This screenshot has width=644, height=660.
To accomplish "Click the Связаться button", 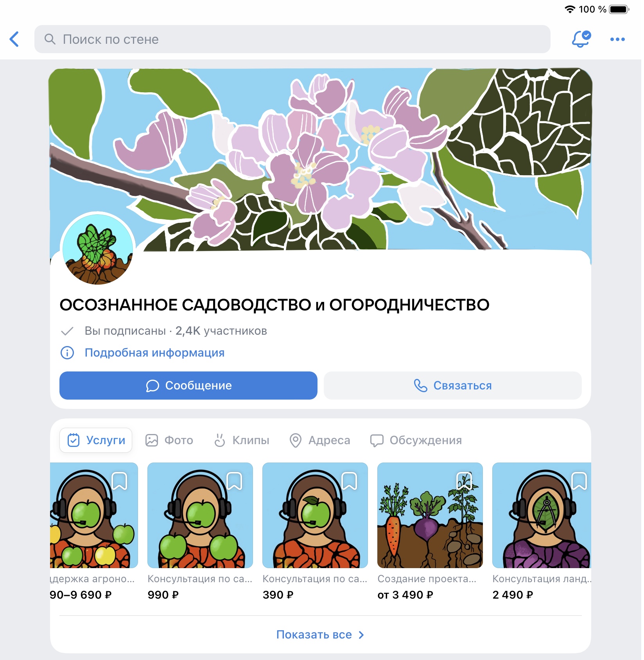I will [453, 386].
